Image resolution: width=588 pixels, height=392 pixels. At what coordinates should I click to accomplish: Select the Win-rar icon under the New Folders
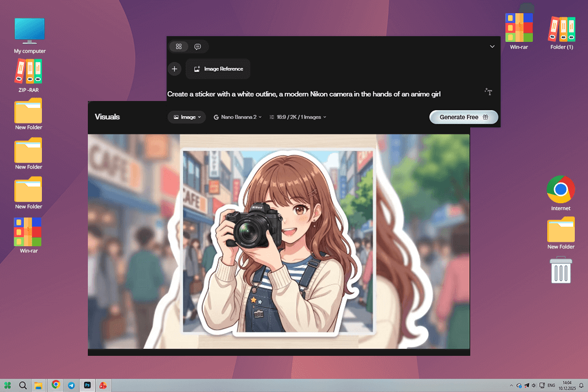pos(29,235)
